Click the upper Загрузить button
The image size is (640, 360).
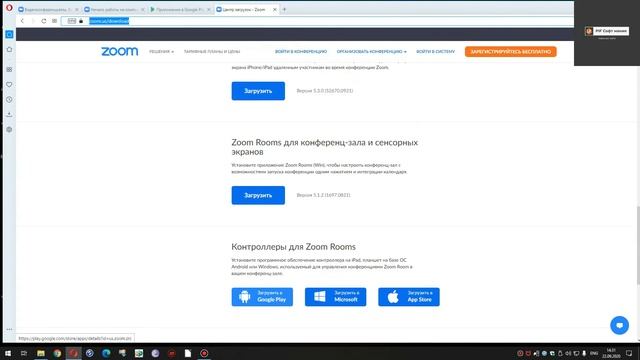click(x=258, y=91)
